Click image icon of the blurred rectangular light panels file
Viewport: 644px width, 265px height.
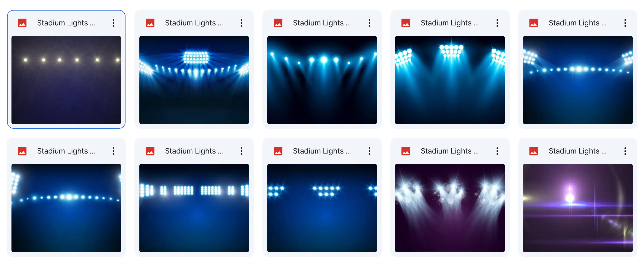pyautogui.click(x=150, y=151)
